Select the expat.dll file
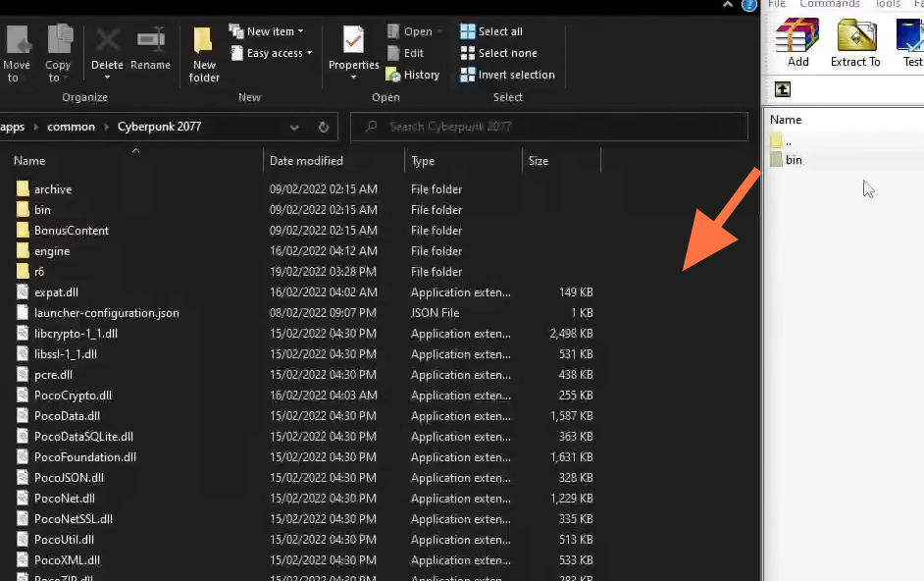 (x=56, y=292)
